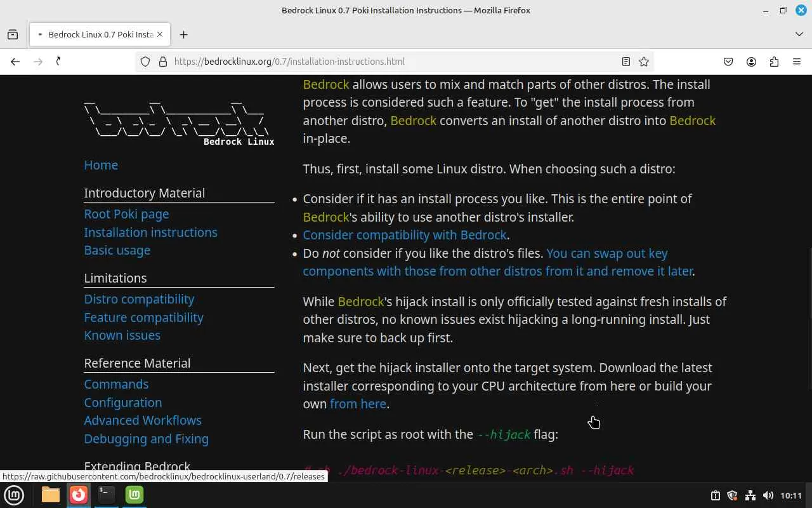This screenshot has height=508, width=812.
Task: Open the Firefox account menu
Action: [x=751, y=62]
